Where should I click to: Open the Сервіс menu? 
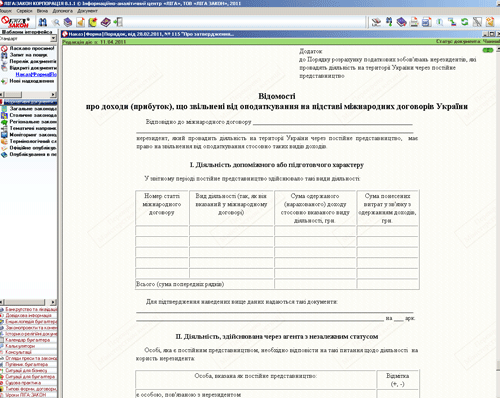[x=24, y=11]
